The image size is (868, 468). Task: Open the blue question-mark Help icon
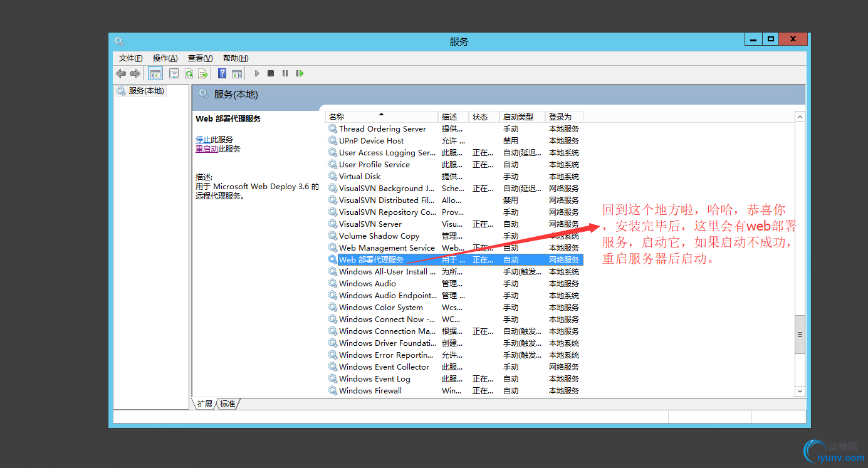[222, 73]
